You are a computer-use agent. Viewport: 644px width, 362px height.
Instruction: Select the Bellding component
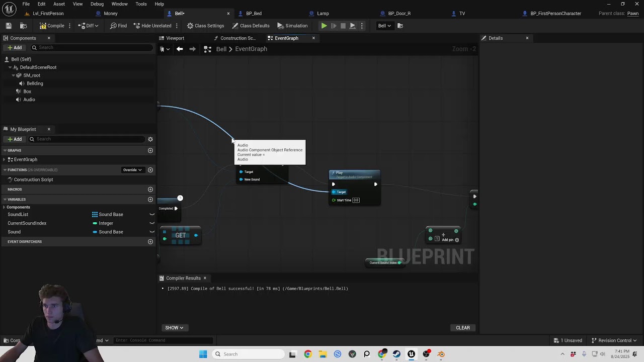tap(35, 83)
